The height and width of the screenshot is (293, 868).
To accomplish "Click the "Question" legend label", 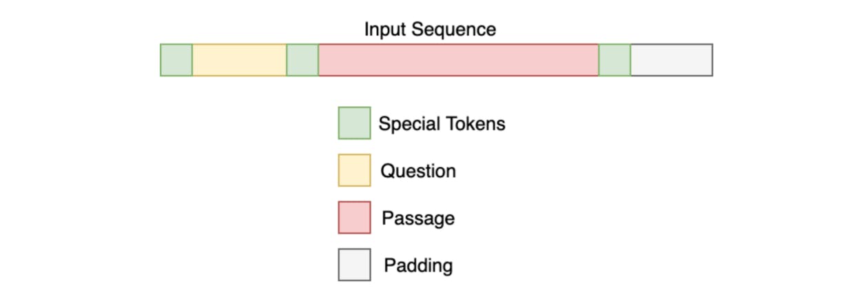I will point(418,171).
